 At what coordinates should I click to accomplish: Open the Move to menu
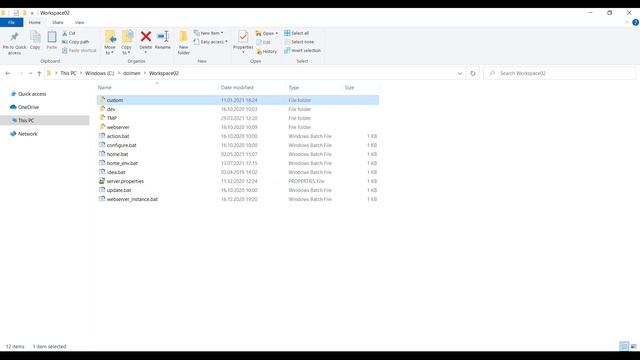coord(110,42)
